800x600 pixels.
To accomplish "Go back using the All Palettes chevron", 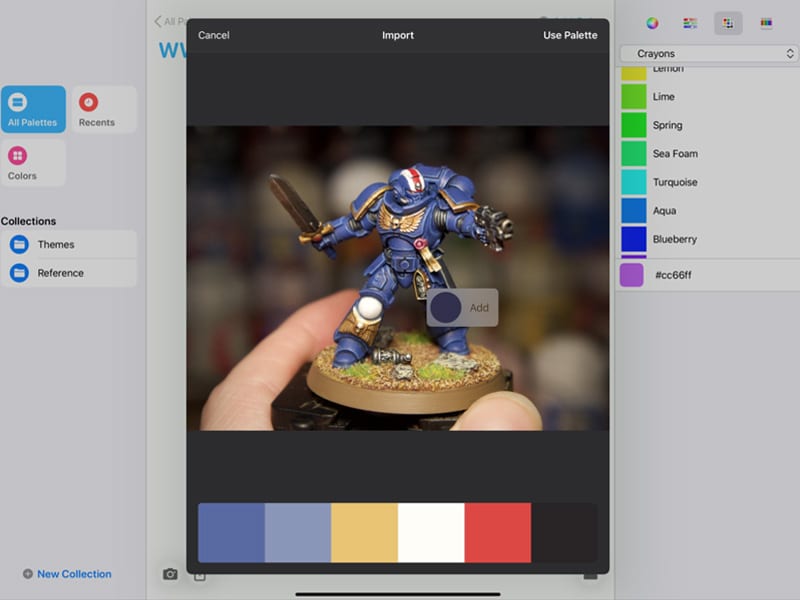I will [x=158, y=22].
